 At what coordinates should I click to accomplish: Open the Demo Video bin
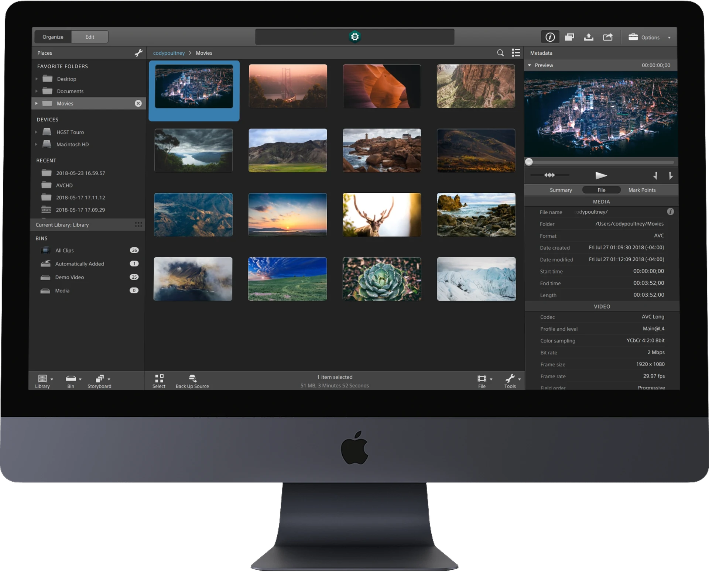point(88,277)
